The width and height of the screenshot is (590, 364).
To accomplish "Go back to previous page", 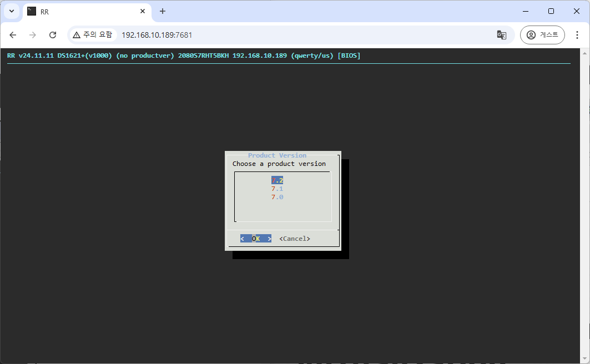I will pos(13,35).
